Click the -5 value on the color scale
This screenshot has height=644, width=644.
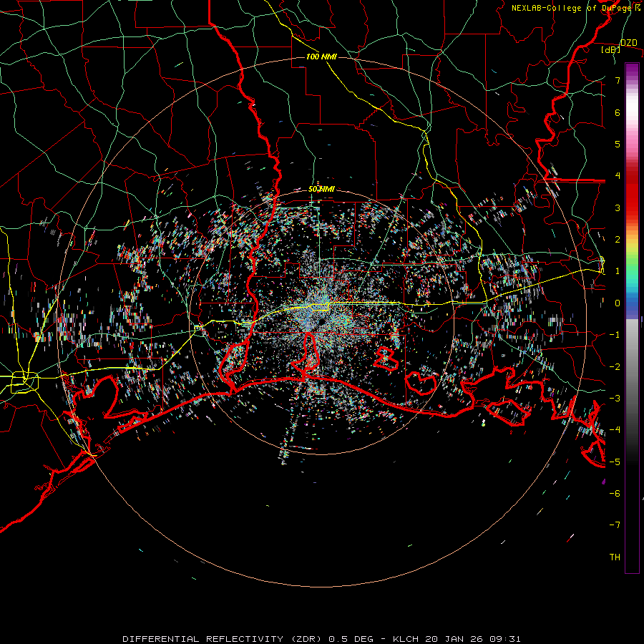pyautogui.click(x=615, y=462)
